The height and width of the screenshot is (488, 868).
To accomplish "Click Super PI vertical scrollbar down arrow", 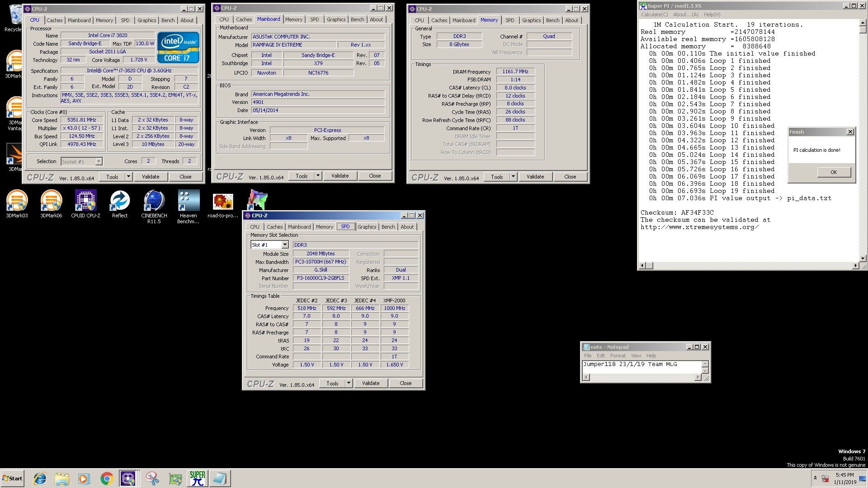I will (x=863, y=258).
